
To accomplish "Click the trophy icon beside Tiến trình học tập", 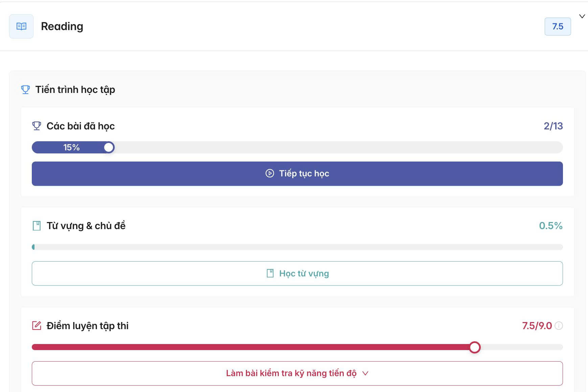I will coord(25,90).
